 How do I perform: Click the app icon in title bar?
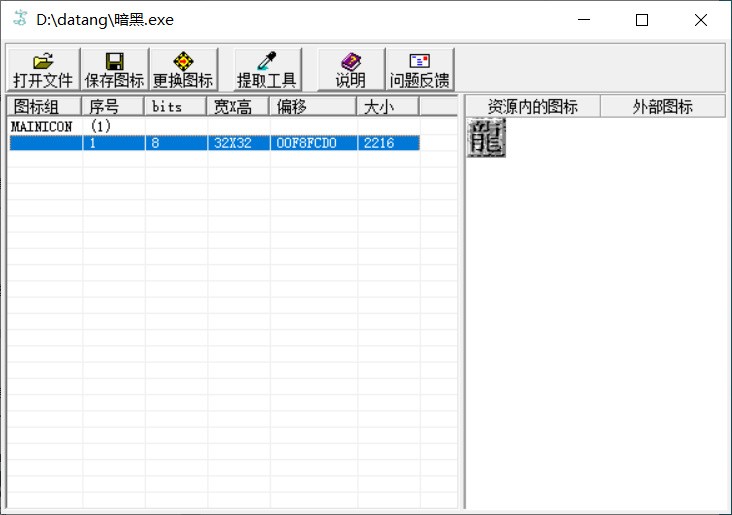click(x=20, y=19)
